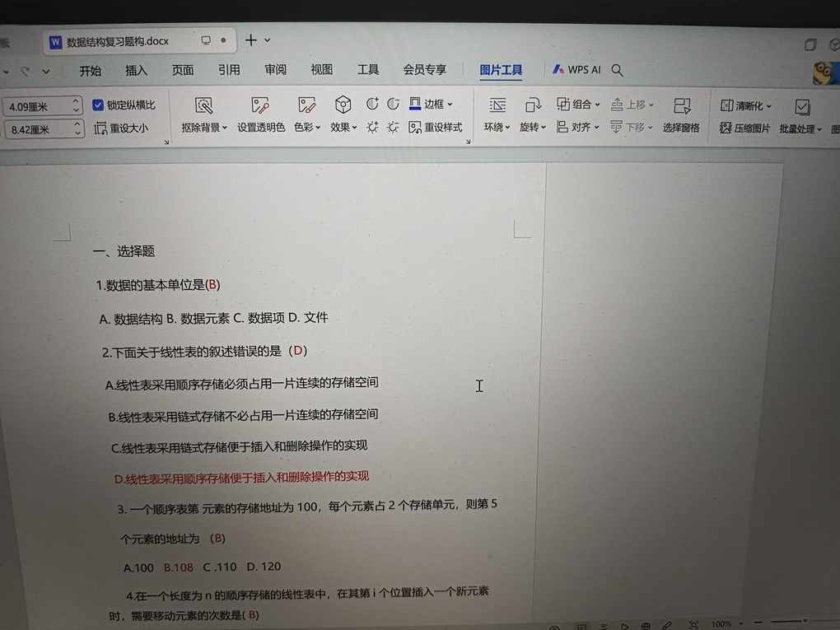Viewport: 840px width, 630px height.
Task: Click the heading 一、选择题
Action: tap(124, 250)
